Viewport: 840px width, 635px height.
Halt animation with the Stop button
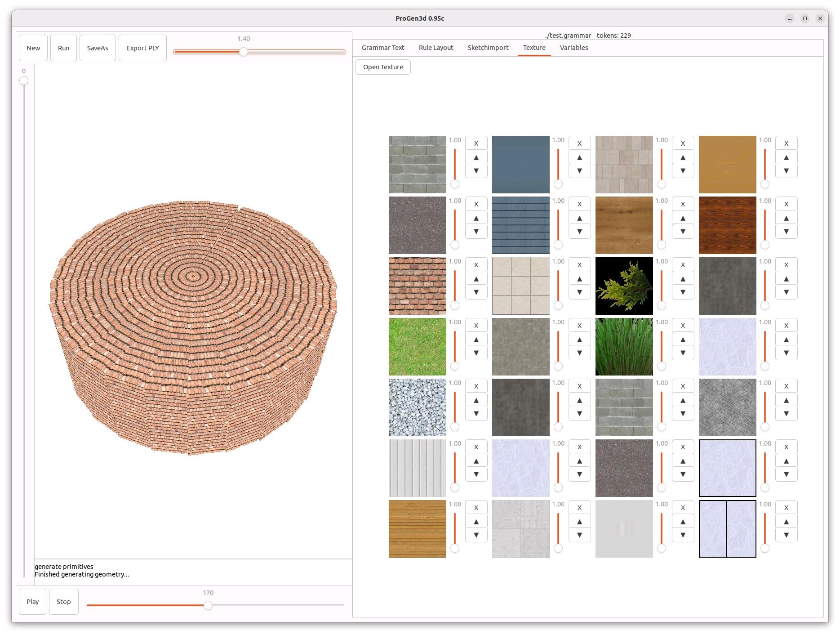click(x=63, y=602)
